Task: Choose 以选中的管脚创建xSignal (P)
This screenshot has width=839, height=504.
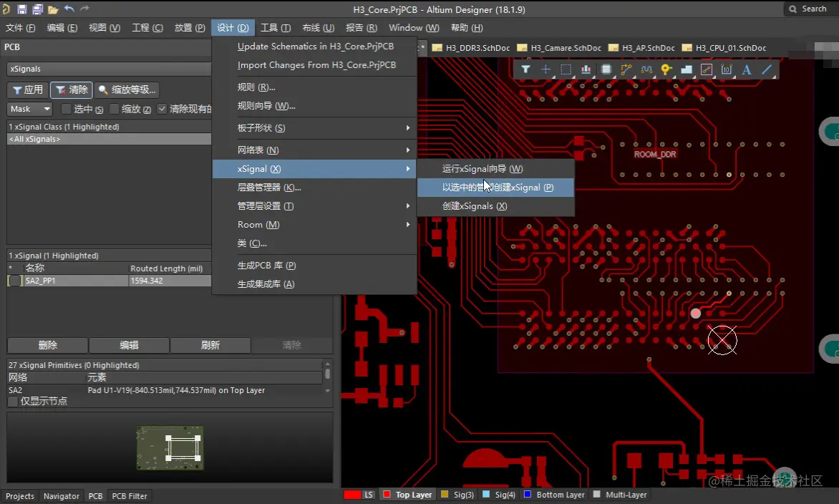Action: pos(495,188)
